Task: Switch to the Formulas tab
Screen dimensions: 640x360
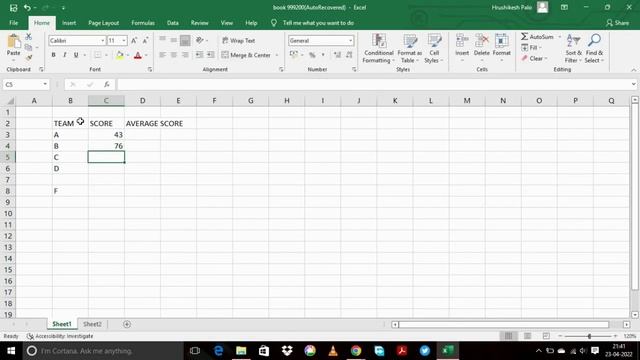Action: [x=143, y=23]
